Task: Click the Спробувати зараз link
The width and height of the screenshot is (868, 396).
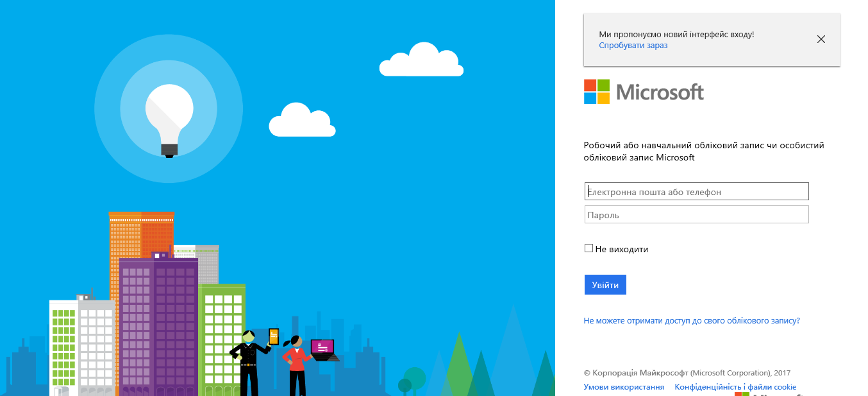Action: 633,46
